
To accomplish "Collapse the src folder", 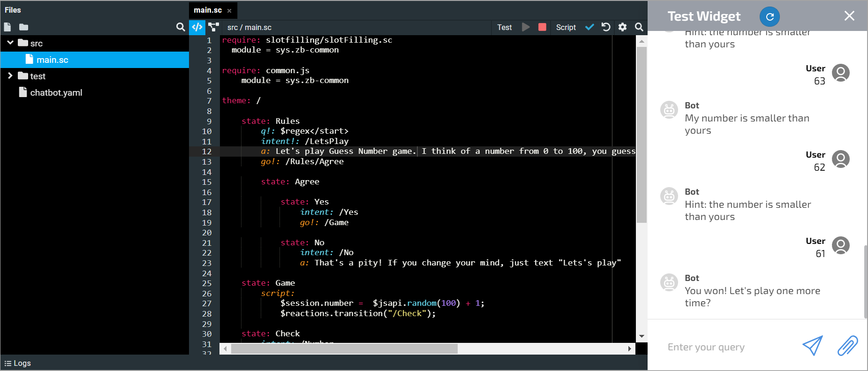I will pos(10,43).
